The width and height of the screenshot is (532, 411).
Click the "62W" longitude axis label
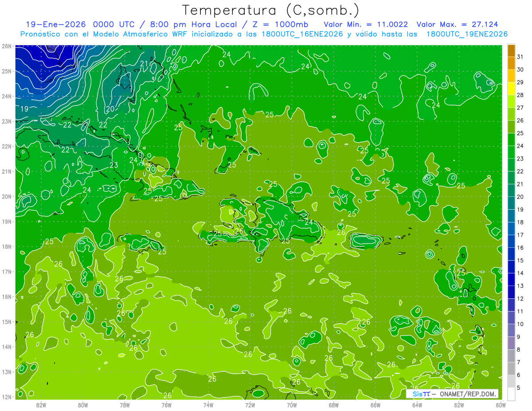[x=459, y=405]
